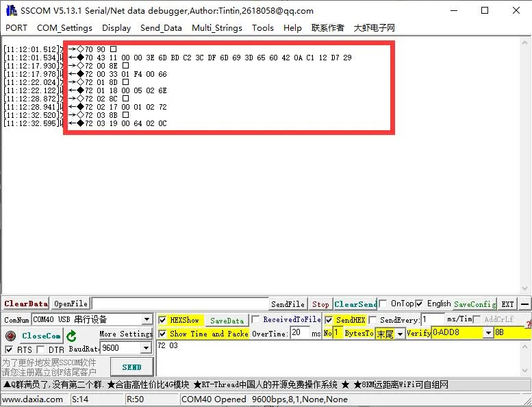Image resolution: width=532 pixels, height=407 pixels.
Task: Click receive area scrollbar up arrow
Action: [525, 42]
